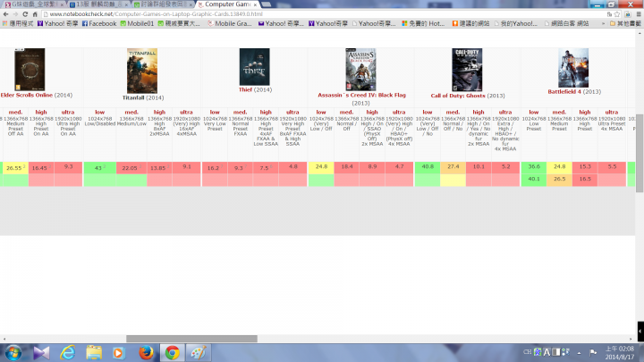This screenshot has width=644, height=362.
Task: Open the 建議的網站 bookmark
Action: [x=470, y=24]
